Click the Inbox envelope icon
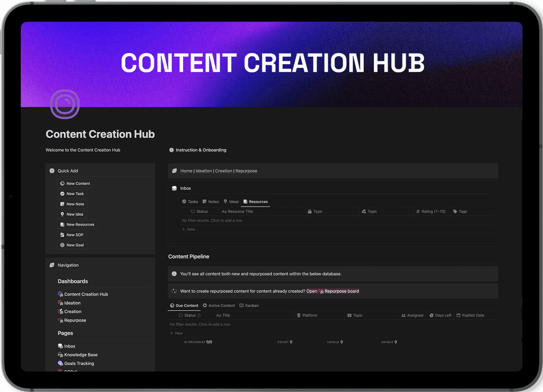This screenshot has height=392, width=543. coord(174,188)
